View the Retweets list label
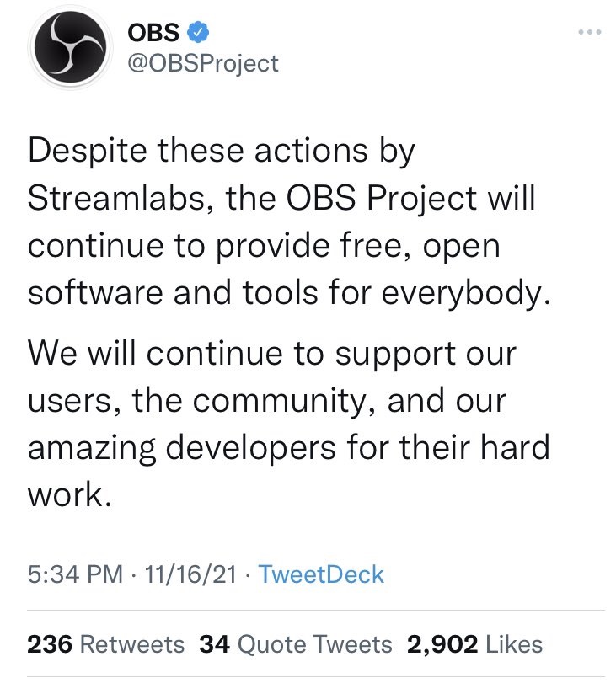 [x=132, y=644]
